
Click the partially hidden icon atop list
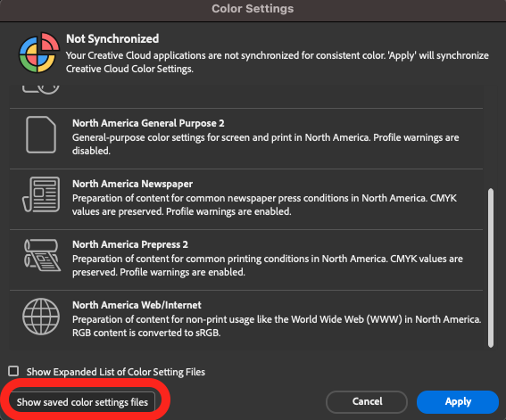point(41,89)
